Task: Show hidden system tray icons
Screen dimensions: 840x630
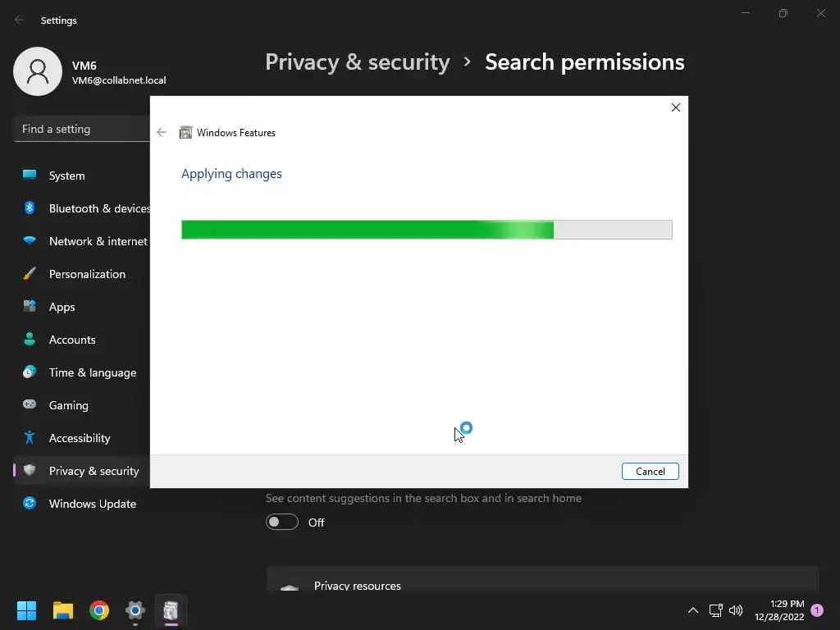Action: coord(693,610)
